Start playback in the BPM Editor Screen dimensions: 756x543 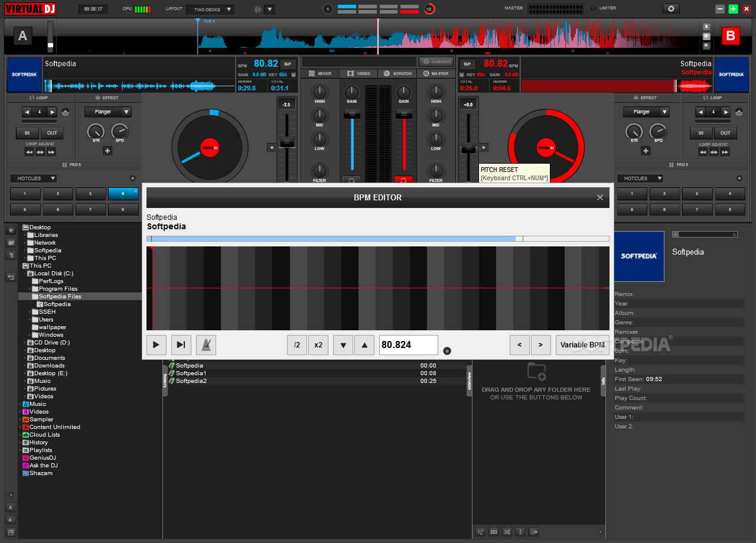(x=157, y=345)
